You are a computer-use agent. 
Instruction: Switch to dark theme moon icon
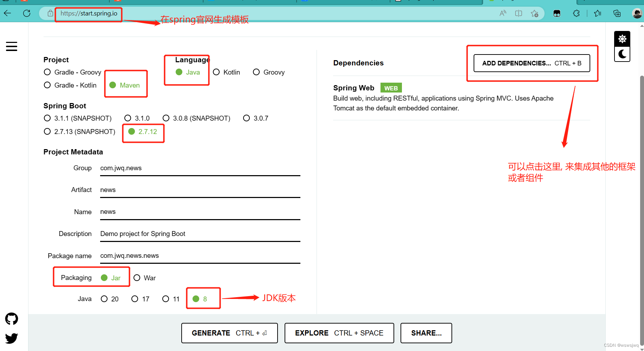(x=622, y=54)
